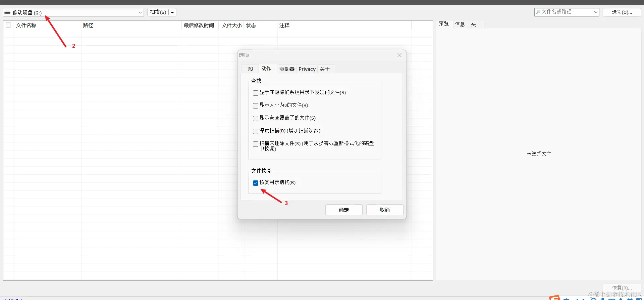
Task: Enable 显示在隐藏的系统目录下发现的文件 checkbox
Action: [x=256, y=93]
